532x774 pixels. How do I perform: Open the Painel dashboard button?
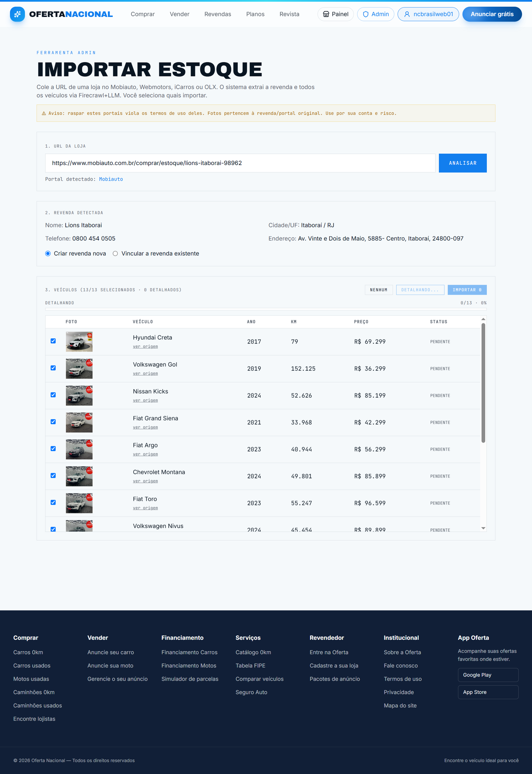point(336,14)
